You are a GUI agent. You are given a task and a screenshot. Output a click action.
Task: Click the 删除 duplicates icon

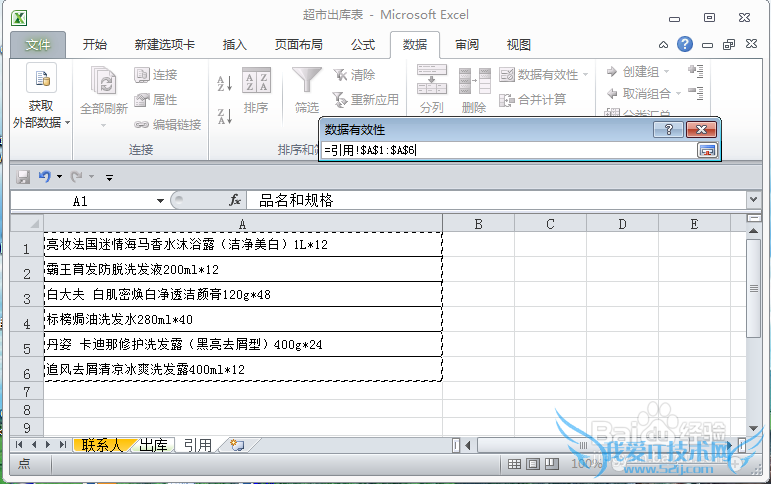(474, 81)
